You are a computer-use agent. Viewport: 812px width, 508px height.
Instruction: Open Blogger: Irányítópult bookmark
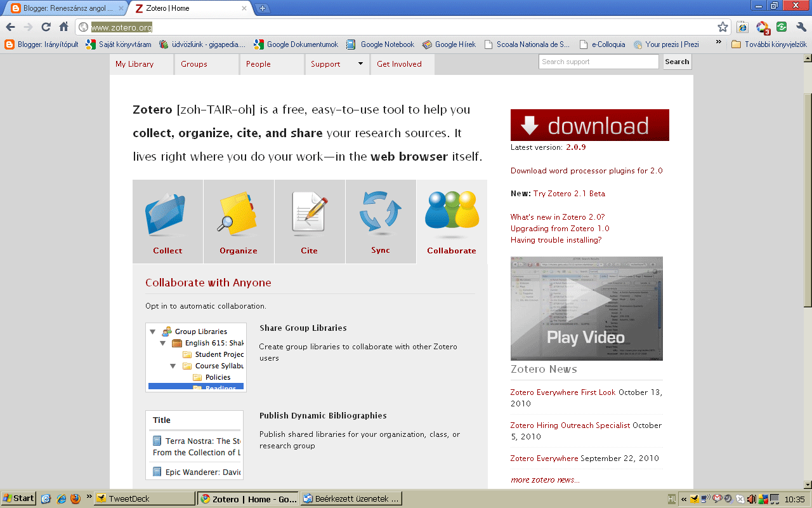click(x=41, y=44)
